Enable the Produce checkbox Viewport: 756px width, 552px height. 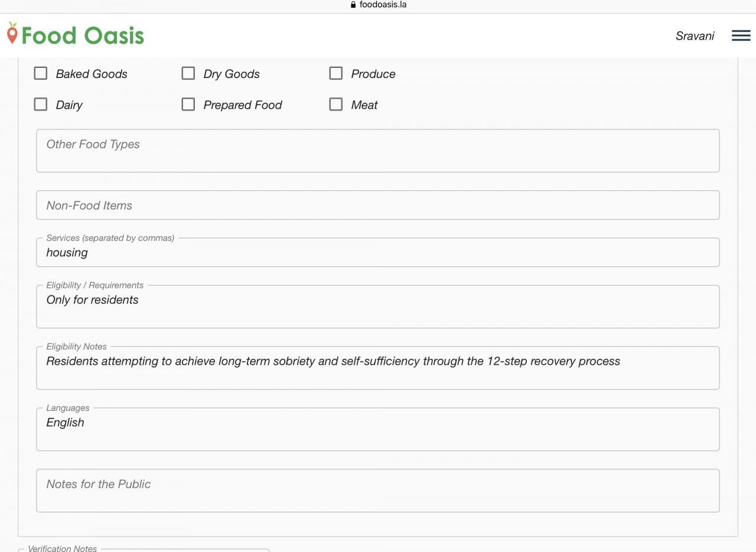pos(336,73)
